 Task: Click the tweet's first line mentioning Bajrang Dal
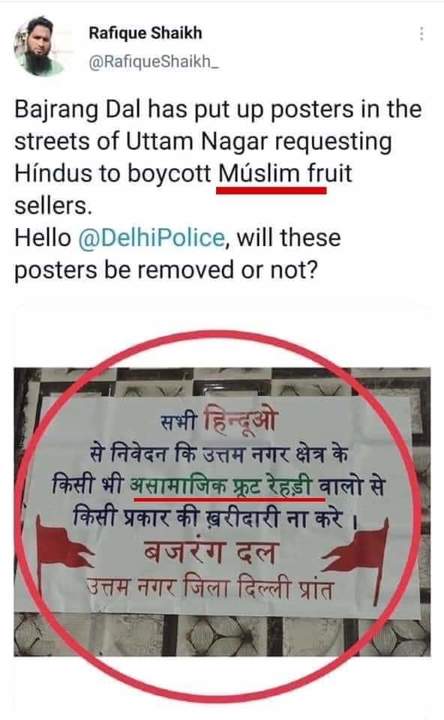pyautogui.click(x=218, y=109)
